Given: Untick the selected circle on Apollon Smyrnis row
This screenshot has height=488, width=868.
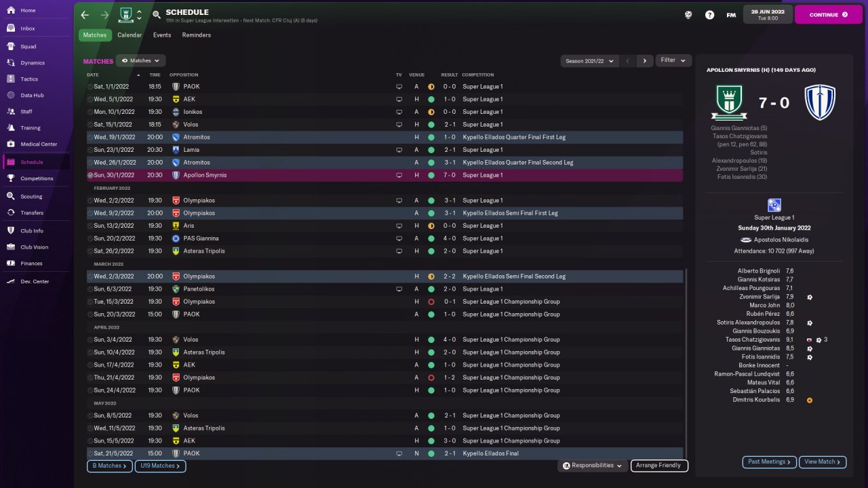Looking at the screenshot, I should click(x=90, y=176).
